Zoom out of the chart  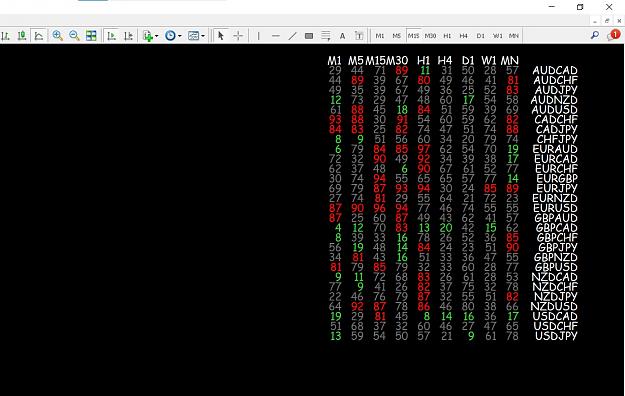tap(74, 36)
